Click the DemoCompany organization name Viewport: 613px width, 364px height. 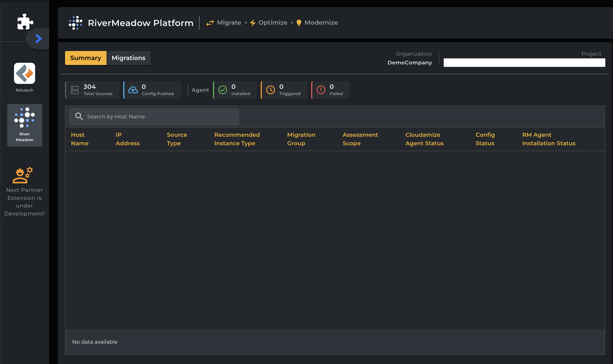pyautogui.click(x=410, y=63)
